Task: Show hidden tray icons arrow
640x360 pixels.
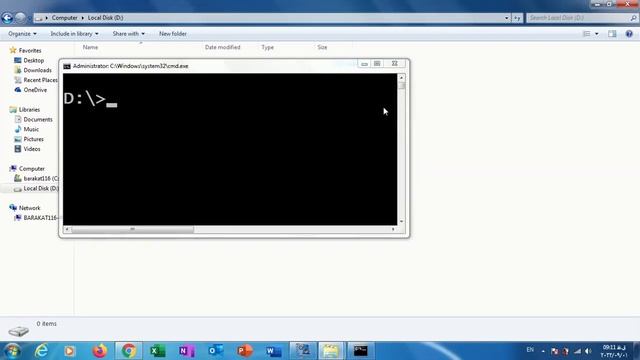Action: click(543, 351)
